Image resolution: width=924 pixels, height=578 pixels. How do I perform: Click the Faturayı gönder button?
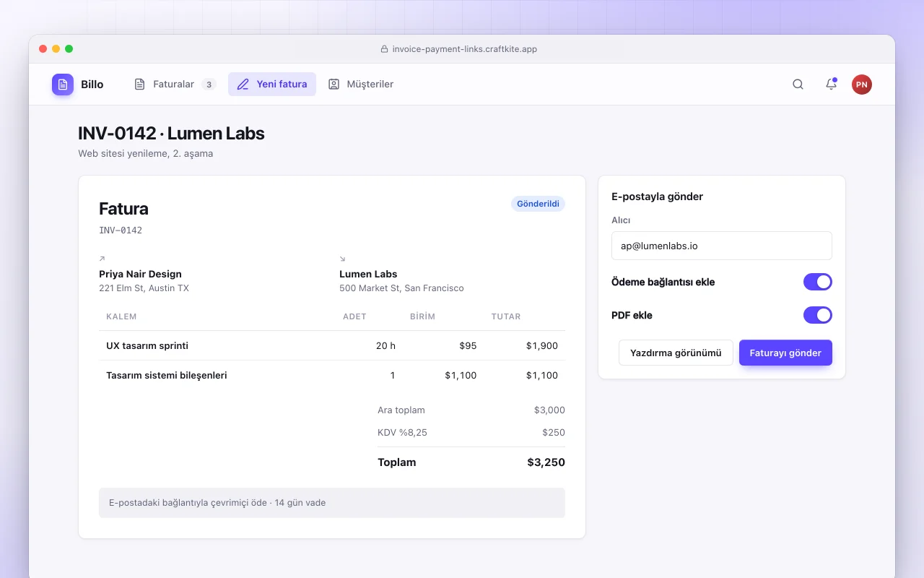pyautogui.click(x=785, y=353)
